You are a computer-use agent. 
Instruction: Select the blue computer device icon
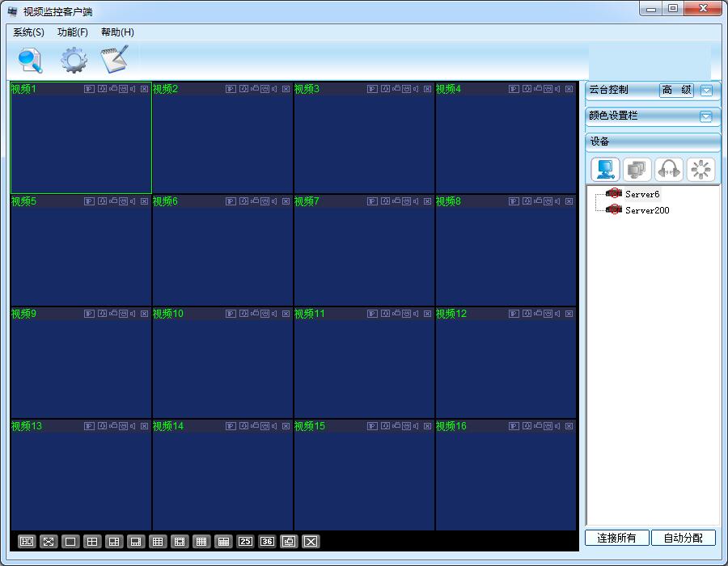[605, 170]
